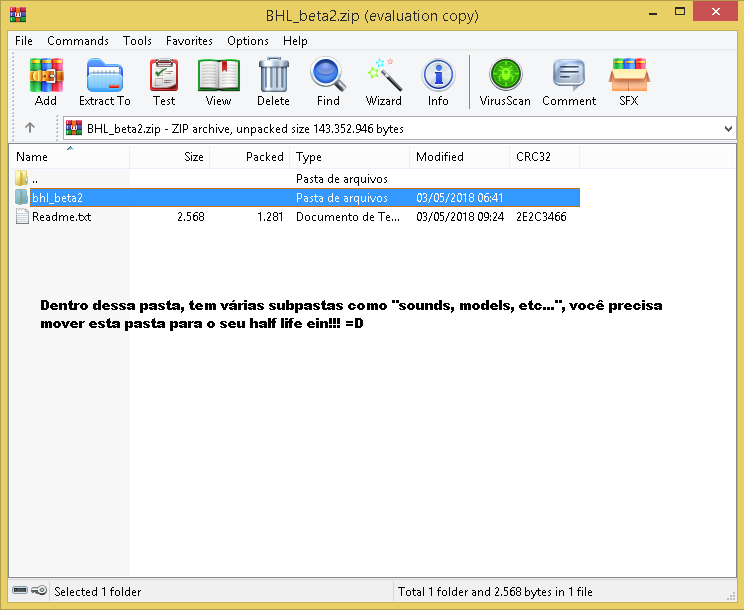Screen dimensions: 744x610
Task: Click the address bar archive path field
Action: (400, 129)
